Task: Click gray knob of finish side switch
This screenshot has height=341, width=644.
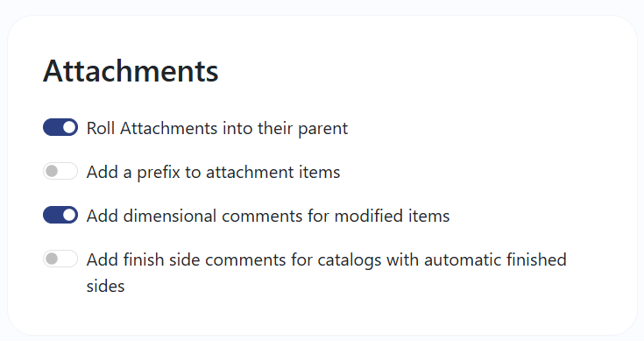Action: (52, 259)
